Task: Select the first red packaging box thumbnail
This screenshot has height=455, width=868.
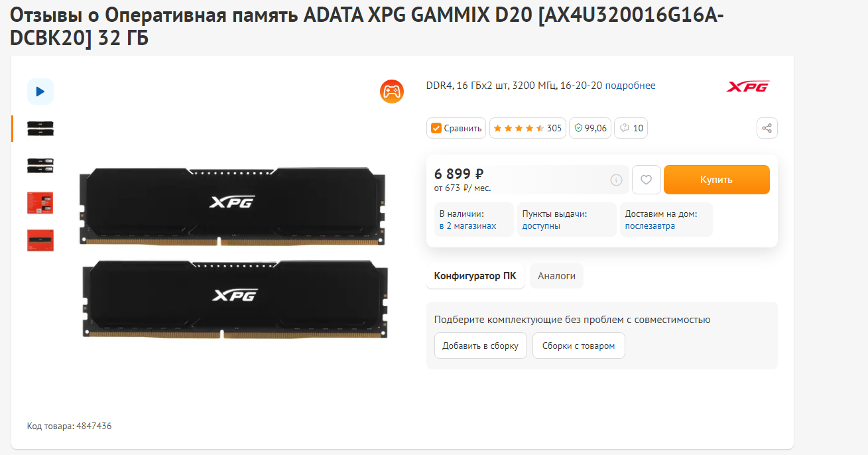Action: click(40, 203)
